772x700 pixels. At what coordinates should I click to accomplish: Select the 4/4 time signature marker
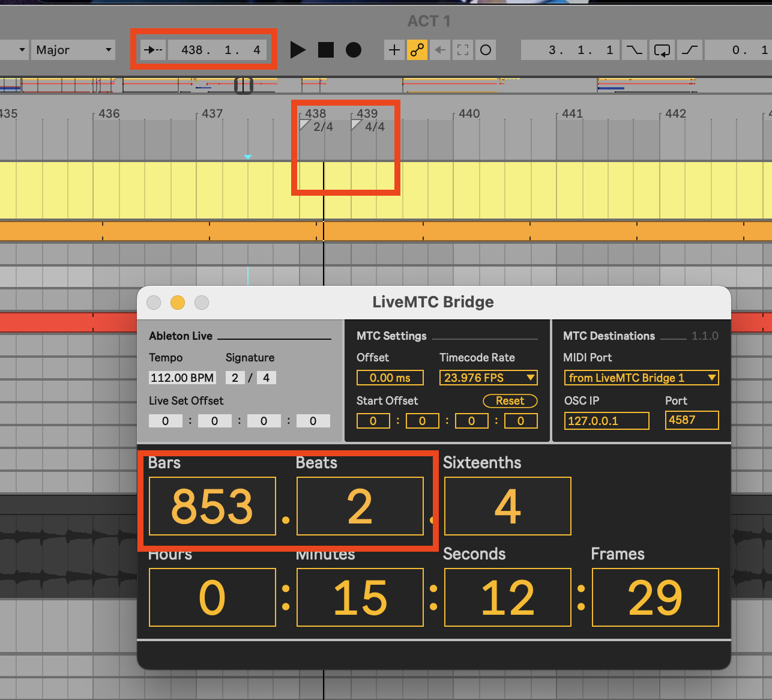pos(369,126)
